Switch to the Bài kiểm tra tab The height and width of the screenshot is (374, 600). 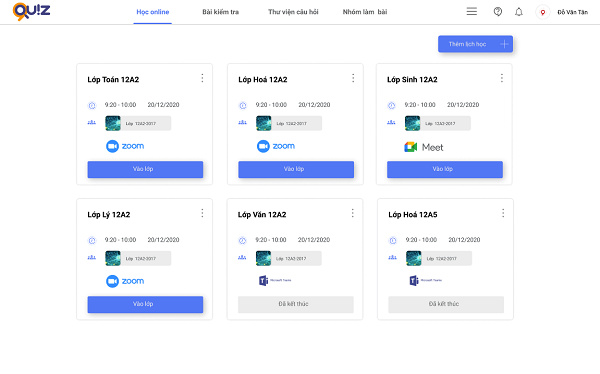pos(220,12)
